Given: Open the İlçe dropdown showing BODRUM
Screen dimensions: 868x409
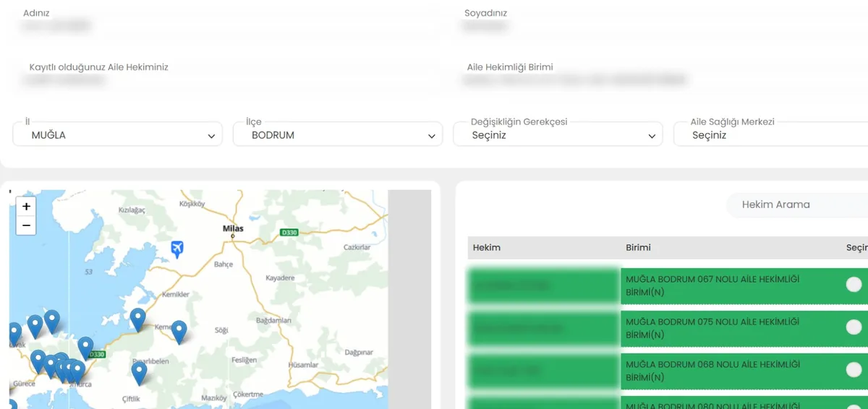Looking at the screenshot, I should point(337,134).
